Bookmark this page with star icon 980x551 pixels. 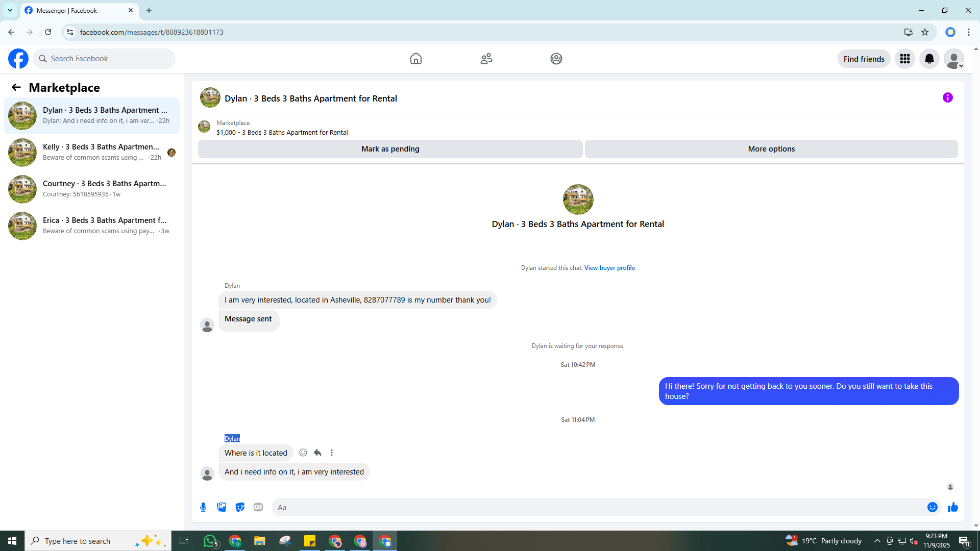(x=925, y=32)
